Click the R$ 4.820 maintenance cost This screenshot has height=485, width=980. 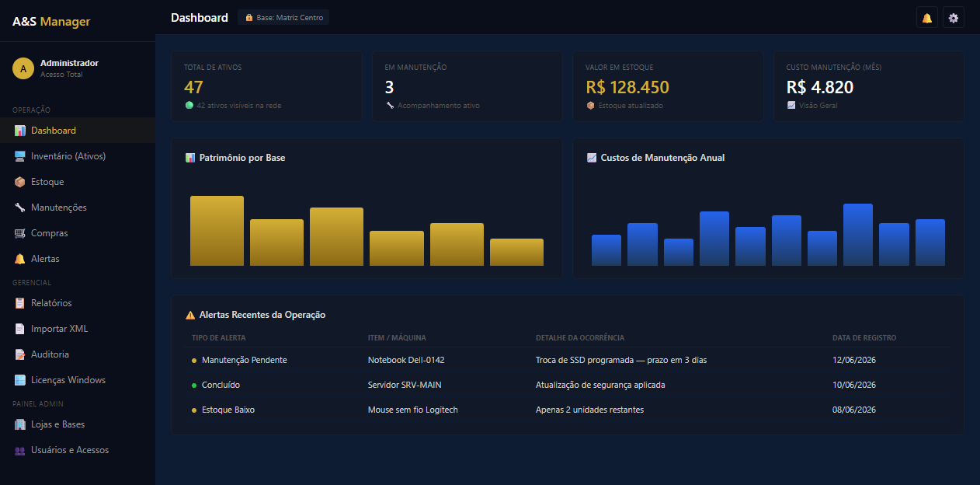pos(820,87)
